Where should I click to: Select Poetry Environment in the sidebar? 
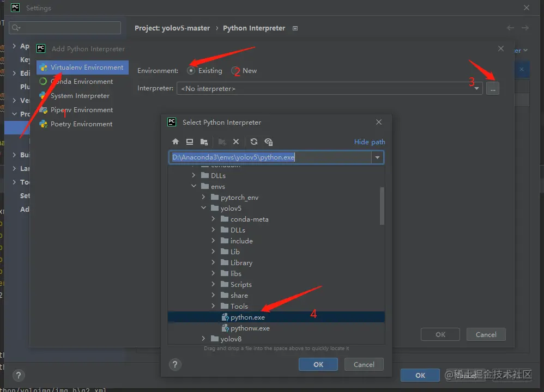[x=82, y=124]
